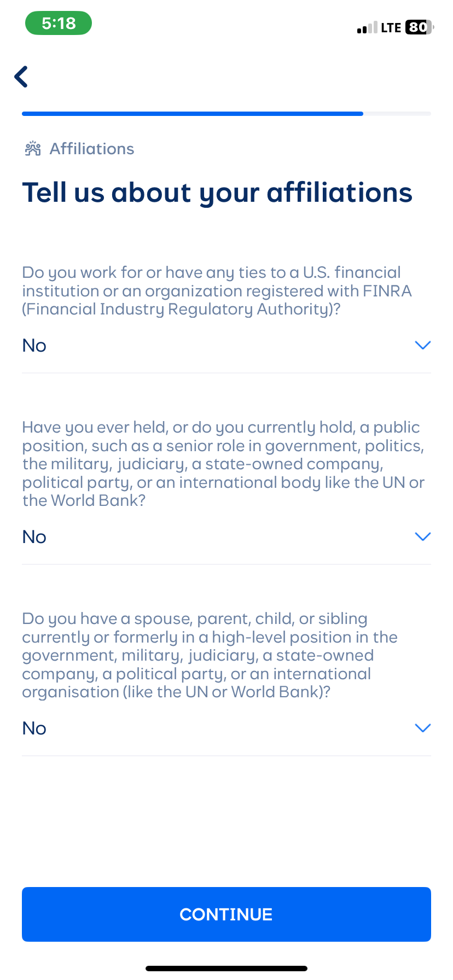Tap the Affiliations people icon
The image size is (453, 980).
33,149
